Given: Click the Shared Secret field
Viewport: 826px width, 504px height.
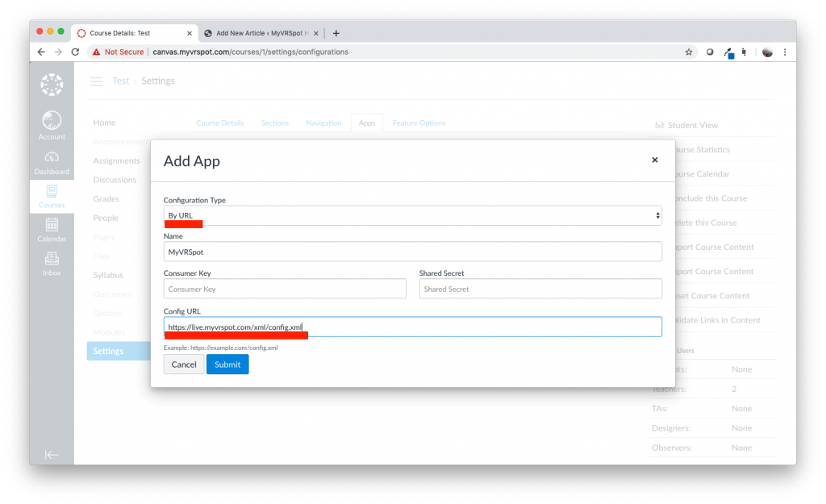Looking at the screenshot, I should [x=540, y=289].
